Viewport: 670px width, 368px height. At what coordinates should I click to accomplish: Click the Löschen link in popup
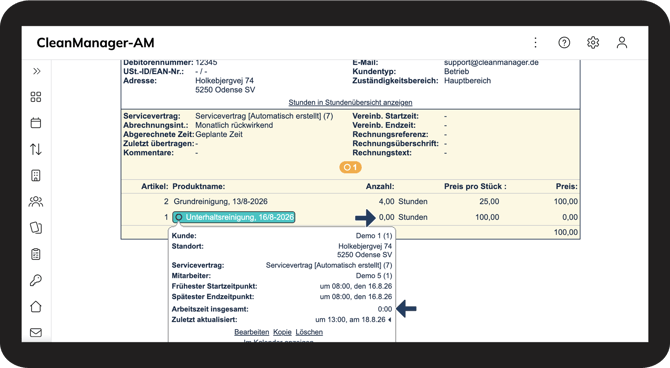coord(309,332)
